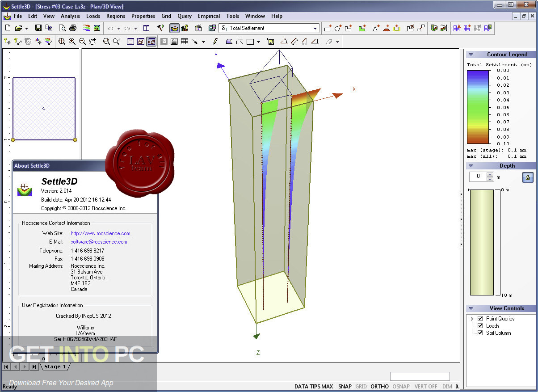538x392 pixels.
Task: Click the plan view load square thumbnail
Action: (x=44, y=109)
